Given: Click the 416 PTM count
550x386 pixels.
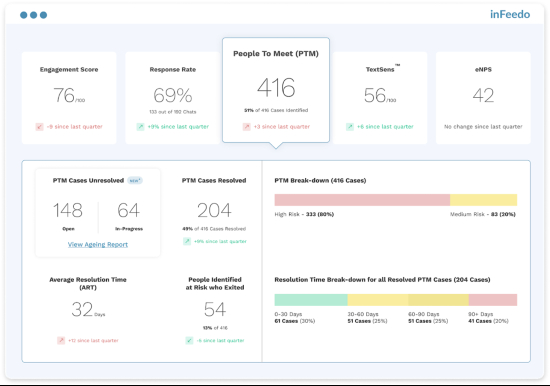Looking at the screenshot, I should 276,87.
